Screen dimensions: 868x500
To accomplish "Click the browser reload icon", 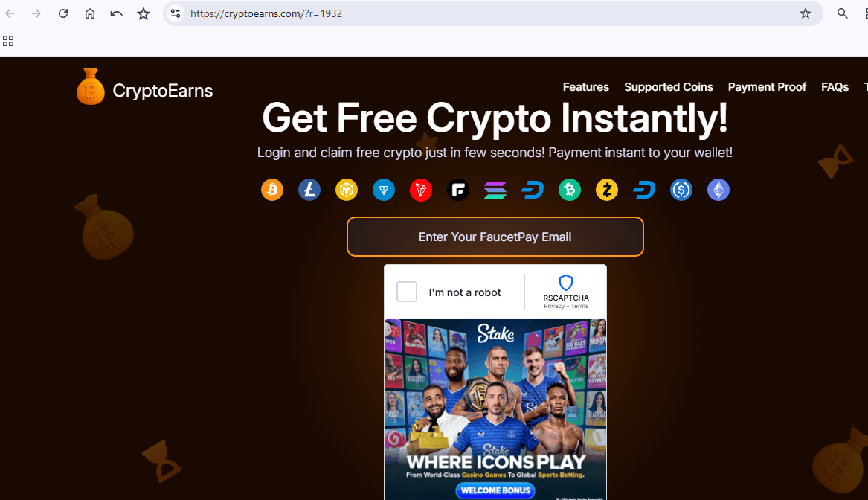I will 63,13.
